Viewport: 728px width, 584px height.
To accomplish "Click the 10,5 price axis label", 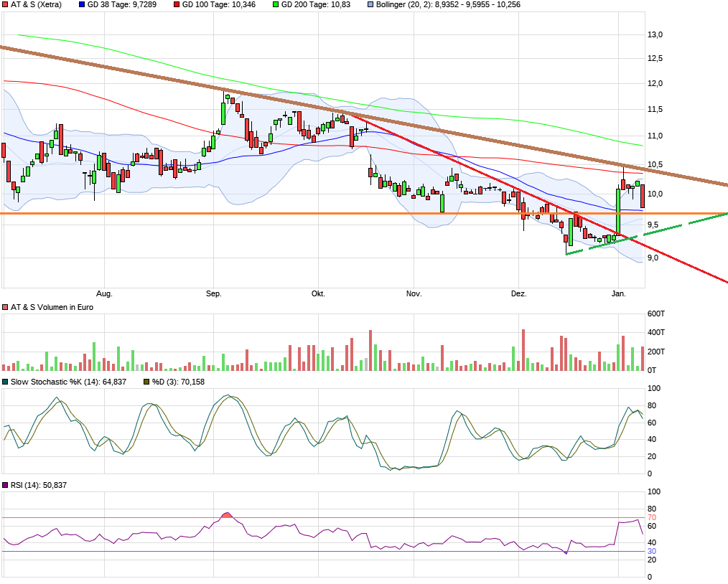I will (655, 164).
